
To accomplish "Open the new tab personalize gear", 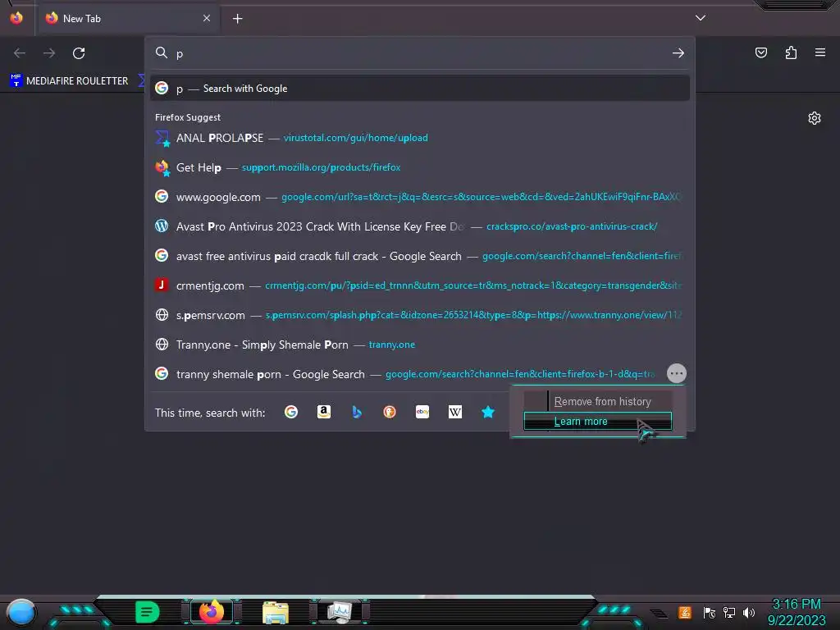I will (x=815, y=118).
